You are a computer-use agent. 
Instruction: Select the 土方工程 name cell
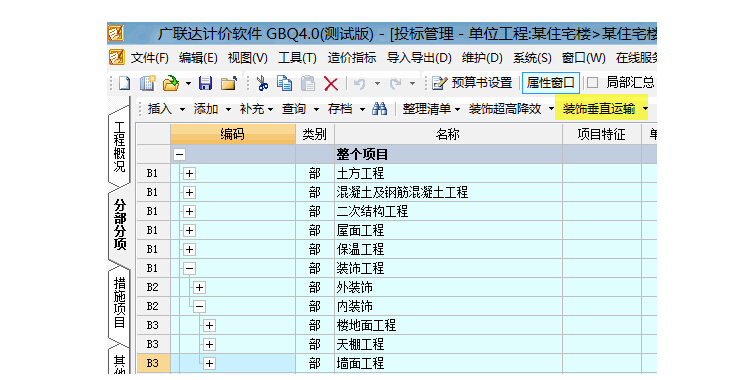tap(448, 173)
